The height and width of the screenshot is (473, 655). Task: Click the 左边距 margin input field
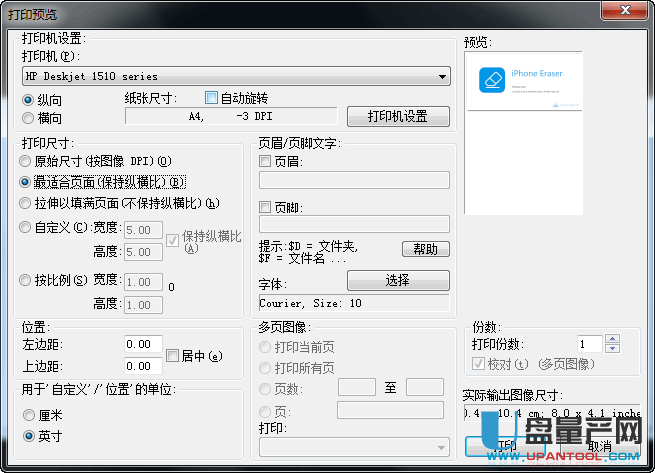(x=143, y=345)
